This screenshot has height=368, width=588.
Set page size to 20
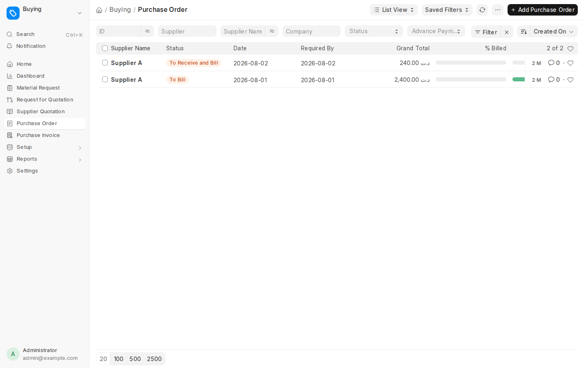tap(103, 359)
